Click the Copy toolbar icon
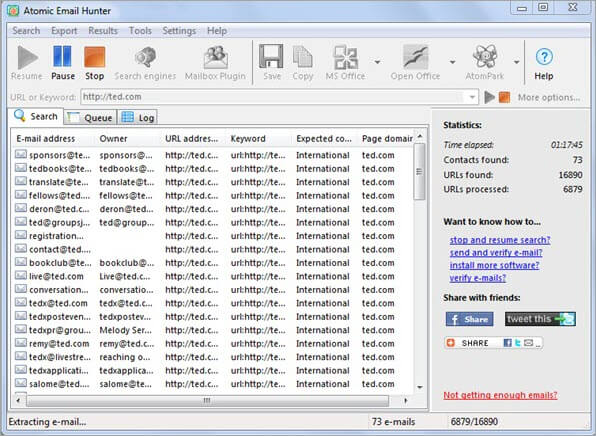Viewport: 596px width, 436px height. (x=303, y=57)
